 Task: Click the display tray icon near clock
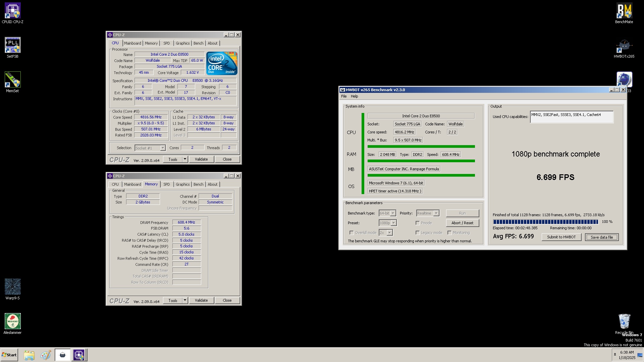pos(640,355)
